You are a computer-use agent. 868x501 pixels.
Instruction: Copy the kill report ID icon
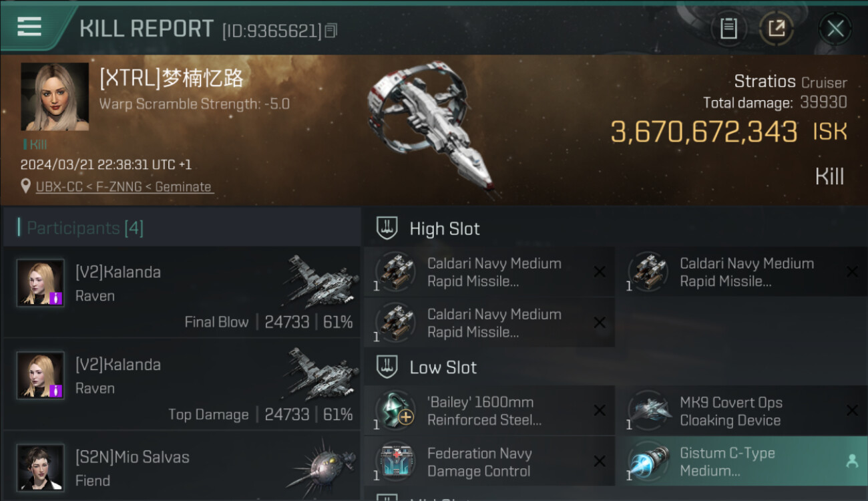(x=331, y=31)
